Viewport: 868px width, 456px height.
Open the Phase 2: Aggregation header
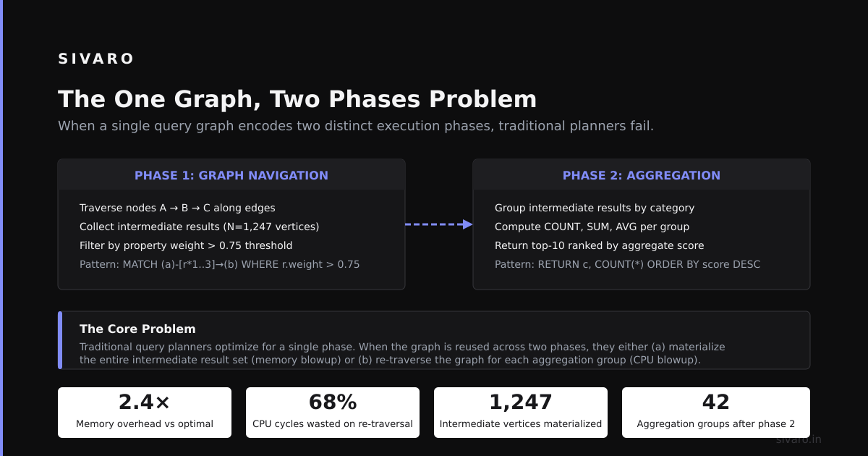point(642,175)
